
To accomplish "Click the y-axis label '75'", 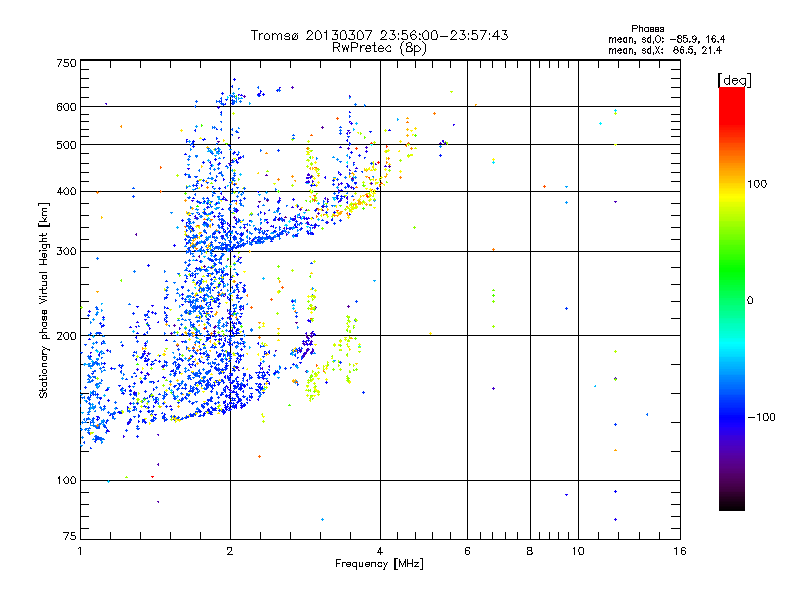I will coord(70,536).
